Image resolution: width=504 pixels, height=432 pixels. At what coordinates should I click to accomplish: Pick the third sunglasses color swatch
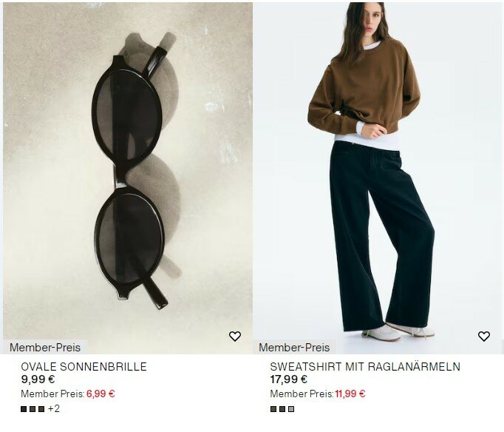[41, 409]
